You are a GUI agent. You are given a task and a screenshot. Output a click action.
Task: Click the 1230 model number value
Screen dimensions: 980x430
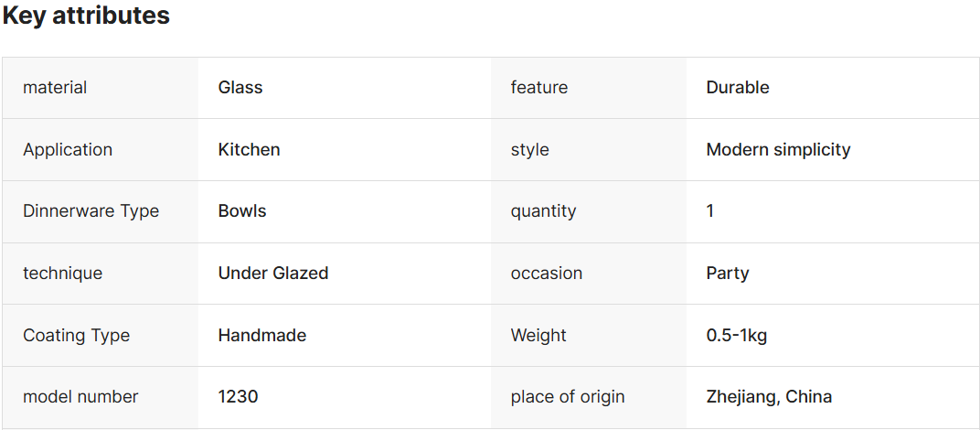[x=238, y=397]
